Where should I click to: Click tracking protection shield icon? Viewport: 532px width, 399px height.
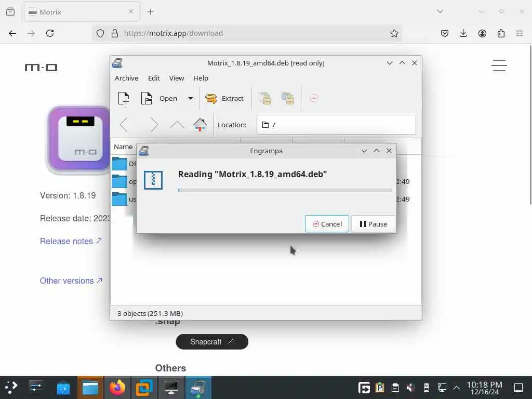[100, 33]
